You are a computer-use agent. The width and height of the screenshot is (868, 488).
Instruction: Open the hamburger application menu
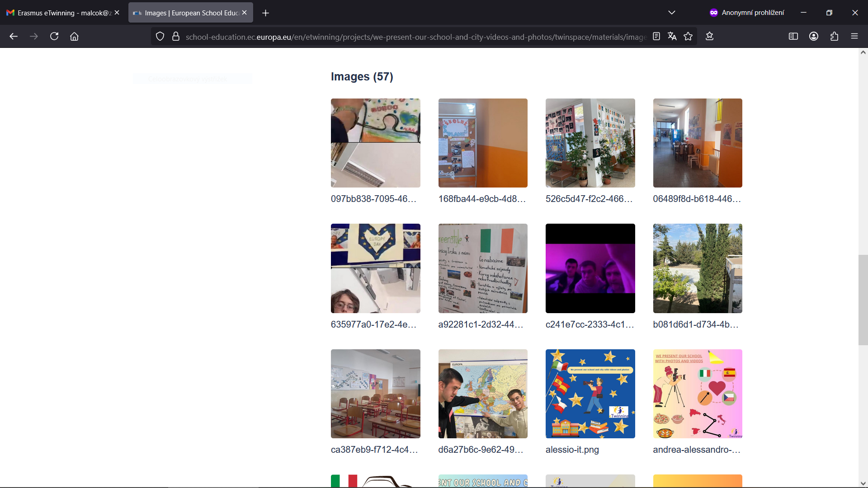(x=854, y=37)
